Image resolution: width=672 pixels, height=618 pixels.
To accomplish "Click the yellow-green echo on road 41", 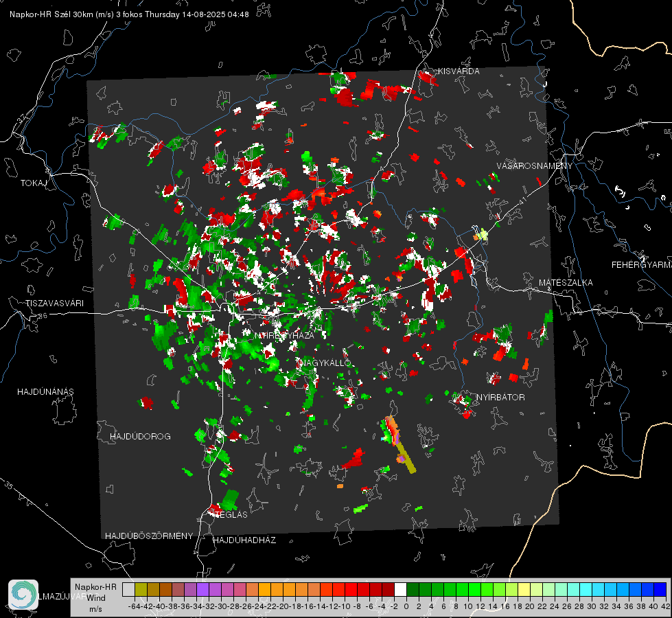I will (x=483, y=234).
